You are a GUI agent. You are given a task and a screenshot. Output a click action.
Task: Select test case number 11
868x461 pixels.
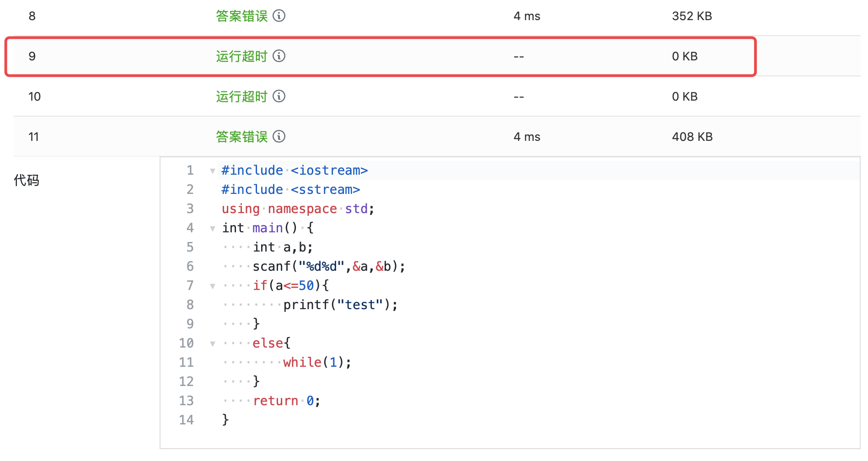click(33, 137)
